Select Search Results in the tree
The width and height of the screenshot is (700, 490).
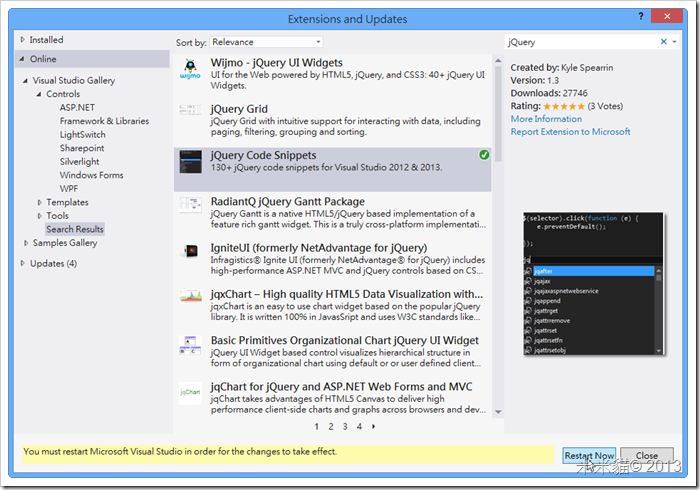click(75, 229)
